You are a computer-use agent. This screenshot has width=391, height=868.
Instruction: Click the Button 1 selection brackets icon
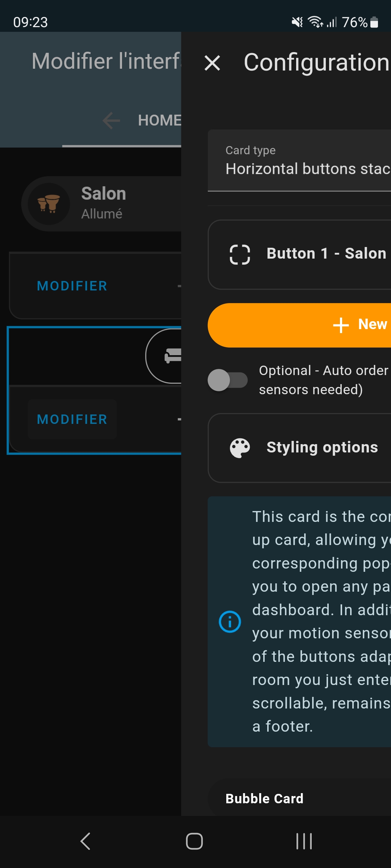point(240,255)
